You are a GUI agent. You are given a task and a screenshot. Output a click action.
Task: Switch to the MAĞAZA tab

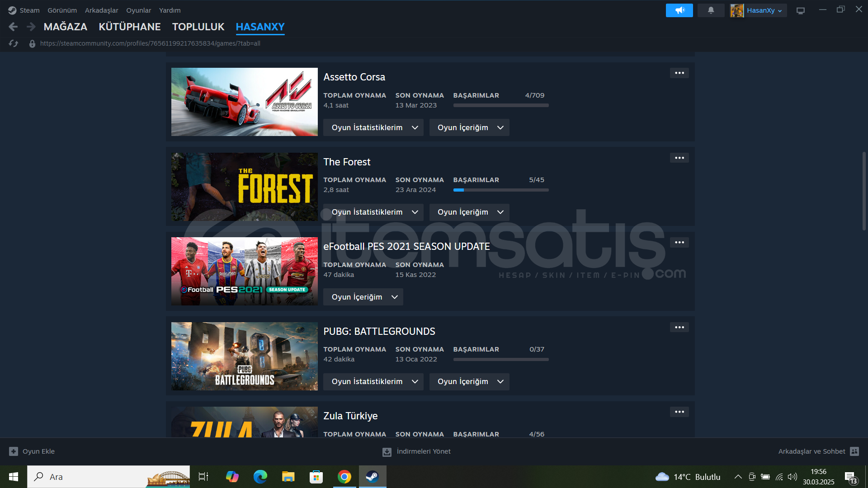coord(66,27)
